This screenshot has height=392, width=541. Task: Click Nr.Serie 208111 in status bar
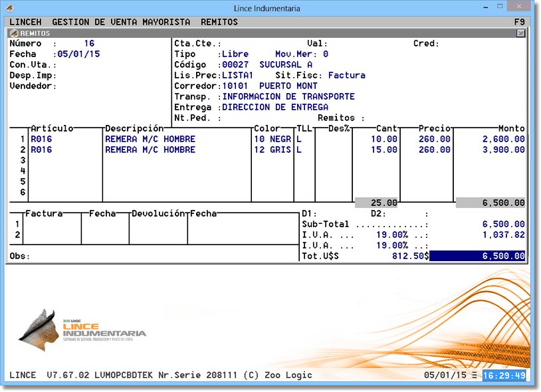pyautogui.click(x=198, y=375)
